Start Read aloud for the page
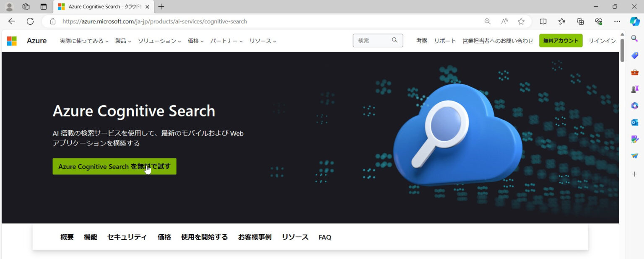Image resolution: width=644 pixels, height=259 pixels. pos(504,21)
